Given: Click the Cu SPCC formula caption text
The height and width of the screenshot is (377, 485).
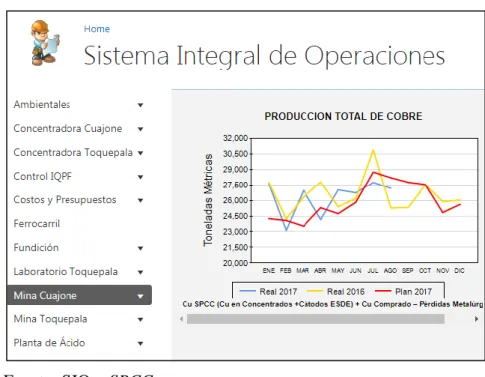Looking at the screenshot, I should (x=332, y=304).
